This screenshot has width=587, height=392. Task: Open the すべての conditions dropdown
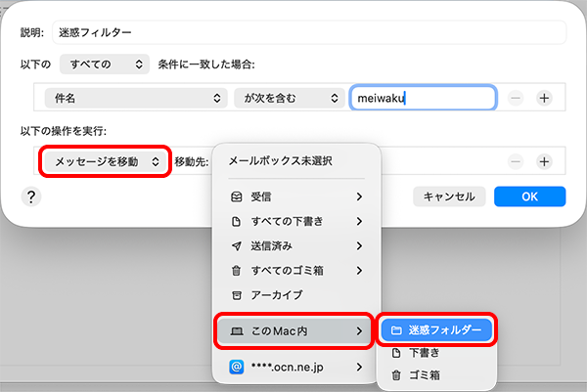coord(104,65)
